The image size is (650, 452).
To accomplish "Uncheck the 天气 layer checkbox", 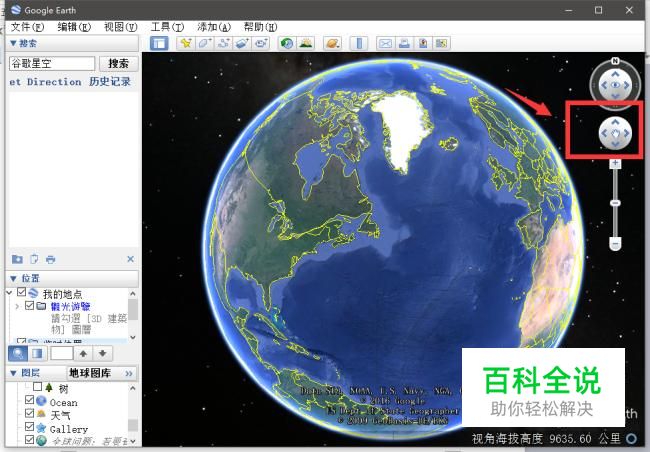I will (29, 413).
